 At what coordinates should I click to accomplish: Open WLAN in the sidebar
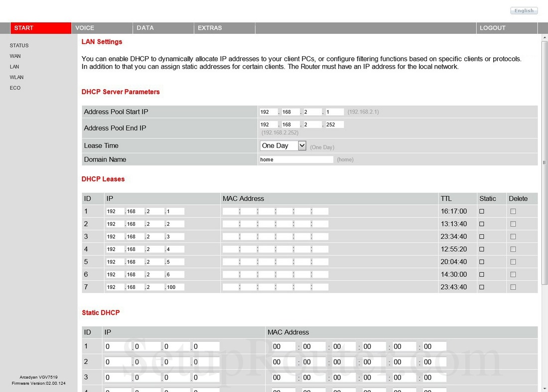[x=16, y=77]
